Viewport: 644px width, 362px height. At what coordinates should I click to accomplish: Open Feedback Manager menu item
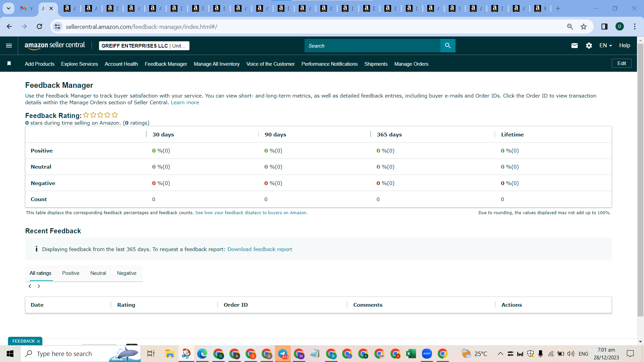(166, 64)
